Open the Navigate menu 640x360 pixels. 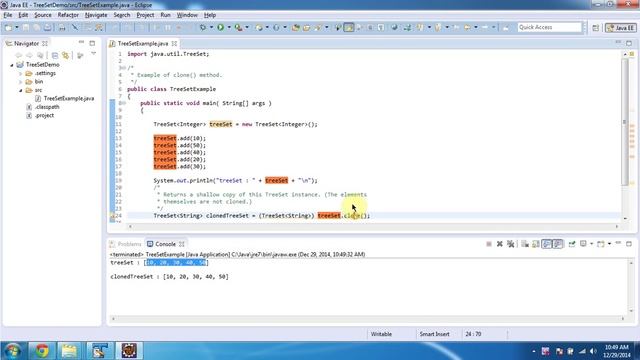96,15
